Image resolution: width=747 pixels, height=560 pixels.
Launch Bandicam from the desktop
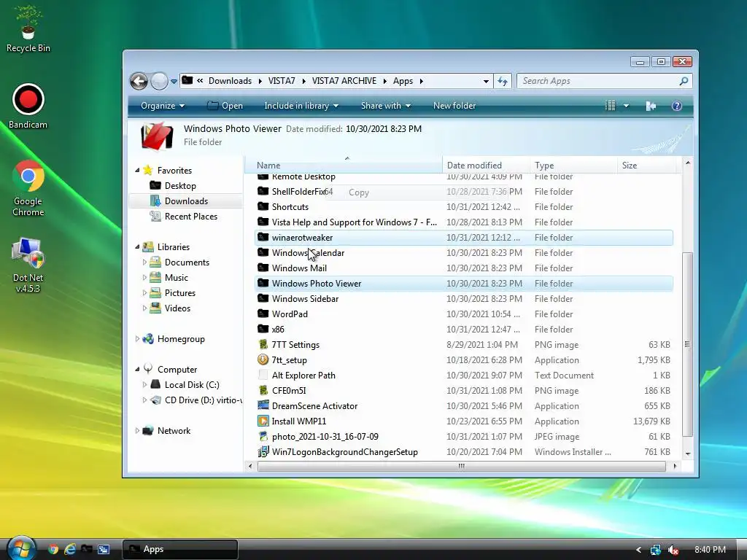point(28,106)
